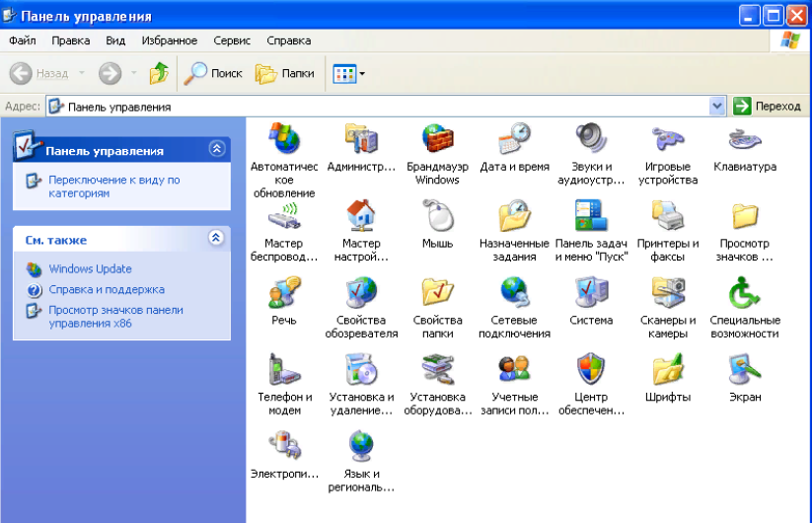Click the Поиск toolbar button
812x523 pixels.
(213, 74)
